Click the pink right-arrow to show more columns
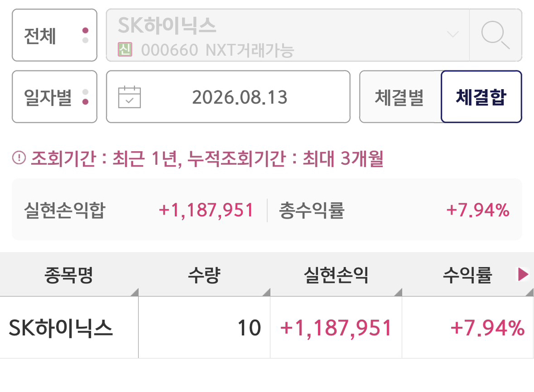 pyautogui.click(x=523, y=274)
